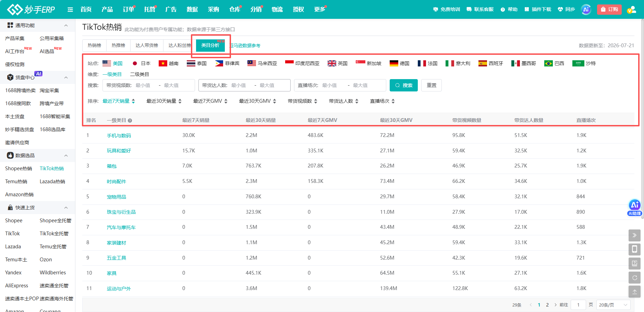Go to page 2

[x=547, y=305]
